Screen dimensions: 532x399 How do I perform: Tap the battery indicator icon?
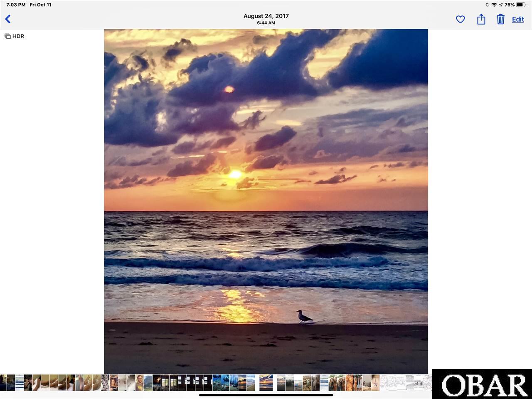click(x=521, y=5)
